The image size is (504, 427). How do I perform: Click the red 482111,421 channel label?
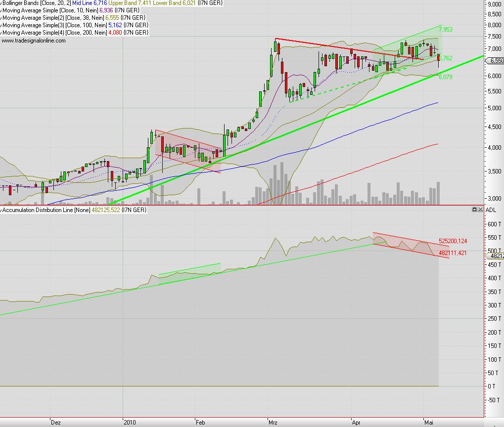(453, 253)
